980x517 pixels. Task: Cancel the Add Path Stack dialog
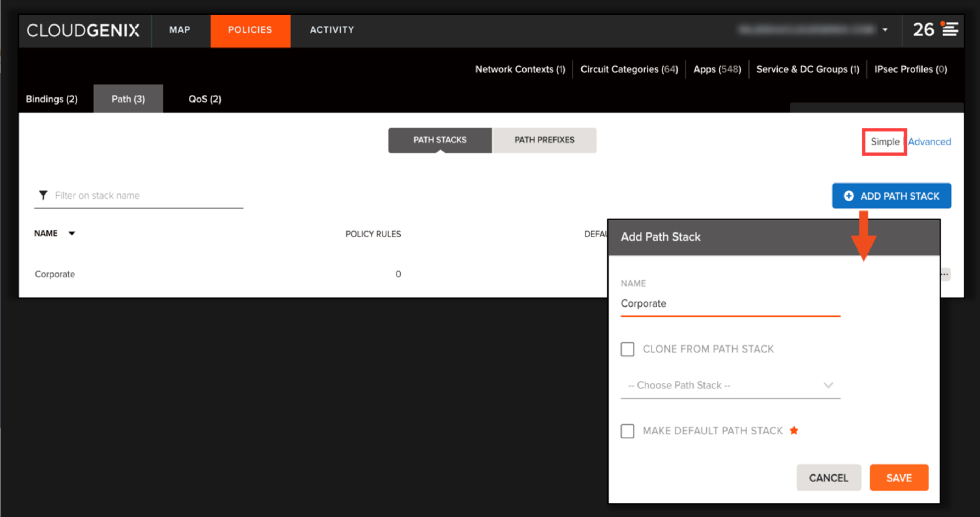[828, 477]
